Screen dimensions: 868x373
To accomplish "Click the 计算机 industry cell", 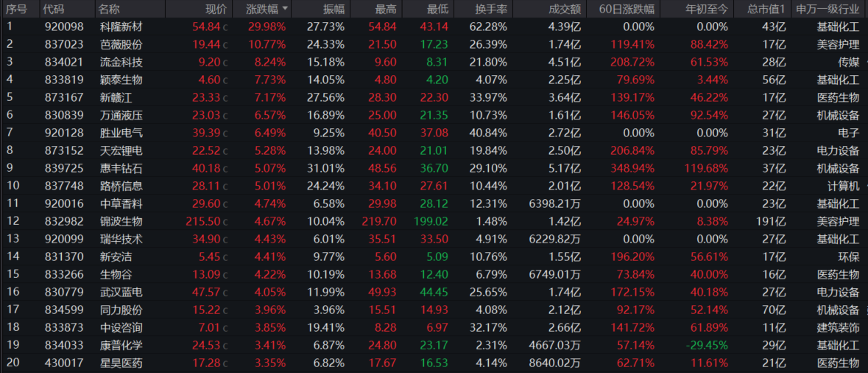I will (843, 186).
